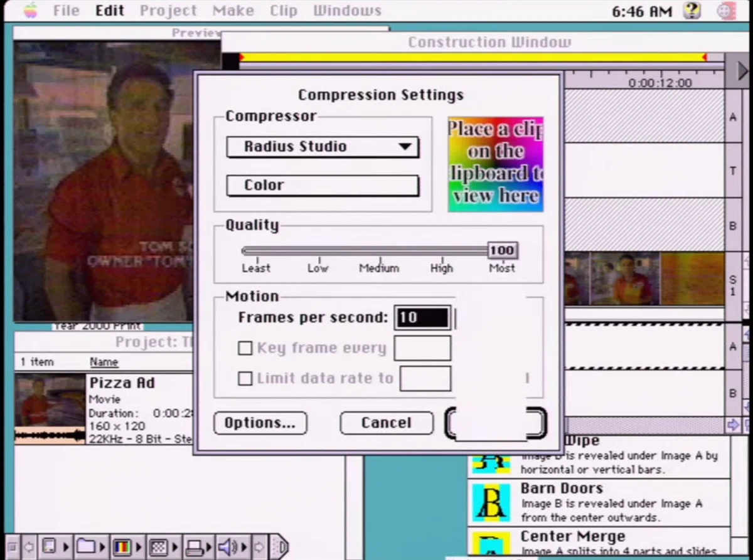
Task: Expand the printer module popup arrow
Action: click(x=210, y=546)
